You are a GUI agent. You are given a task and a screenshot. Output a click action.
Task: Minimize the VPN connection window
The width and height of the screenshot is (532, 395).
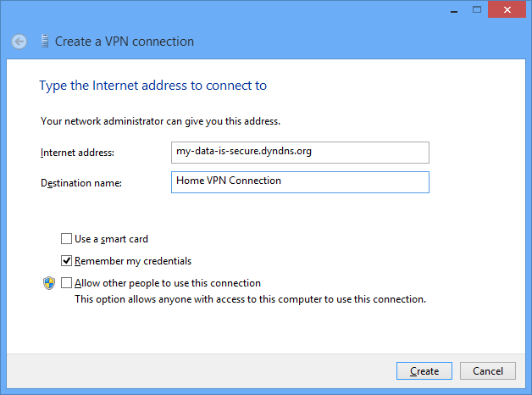[454, 10]
